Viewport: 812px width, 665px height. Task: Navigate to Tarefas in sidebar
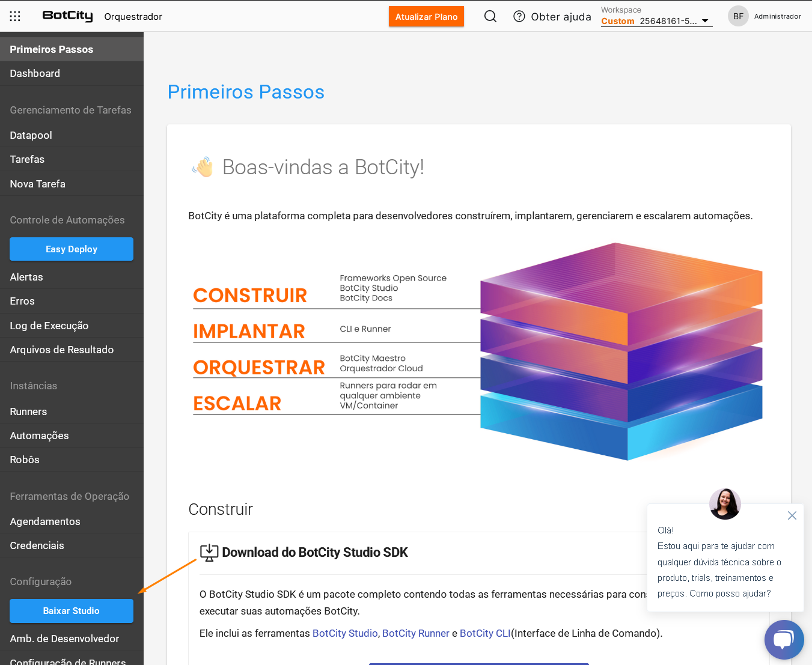[27, 159]
